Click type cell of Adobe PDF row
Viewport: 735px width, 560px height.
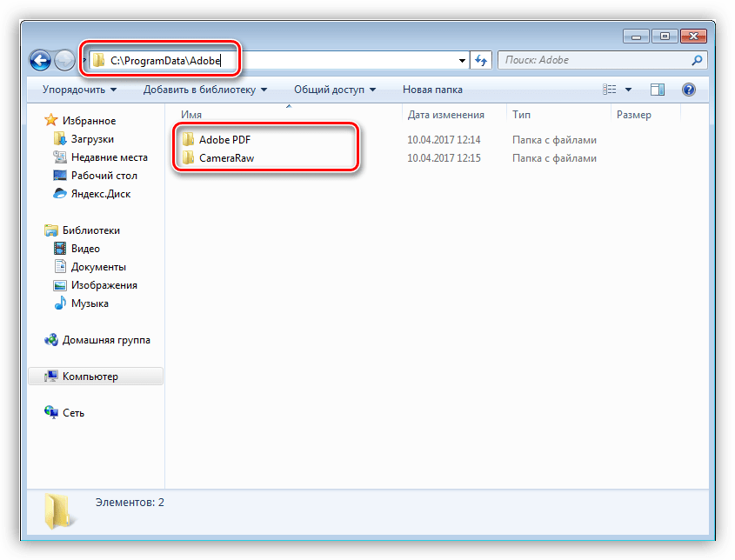click(554, 140)
